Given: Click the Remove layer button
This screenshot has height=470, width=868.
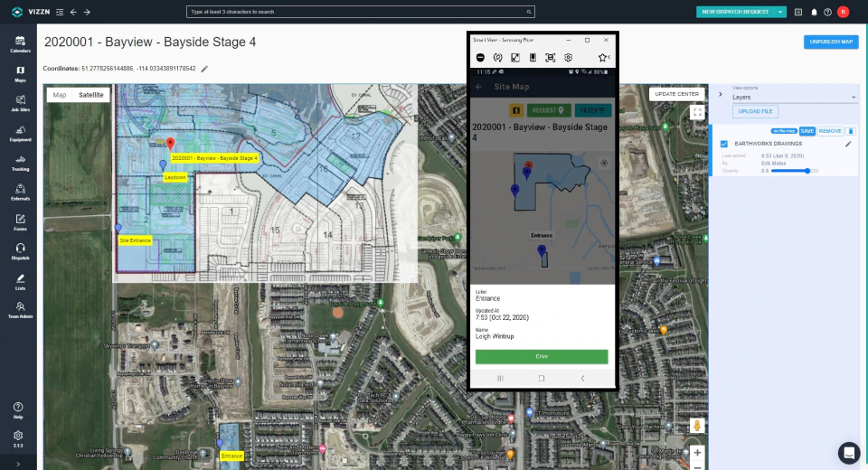Looking at the screenshot, I should tap(830, 131).
